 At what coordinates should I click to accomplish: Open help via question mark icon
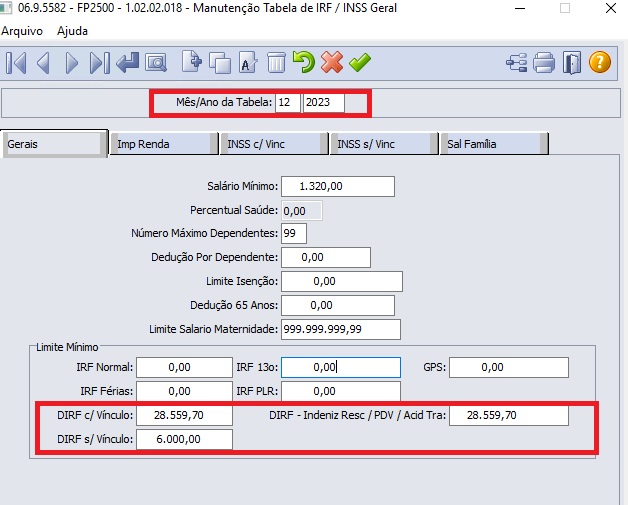pyautogui.click(x=600, y=63)
